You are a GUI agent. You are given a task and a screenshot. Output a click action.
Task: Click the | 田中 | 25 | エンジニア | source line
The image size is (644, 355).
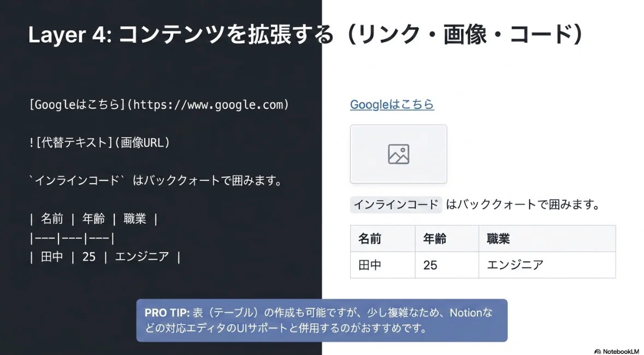(x=105, y=257)
